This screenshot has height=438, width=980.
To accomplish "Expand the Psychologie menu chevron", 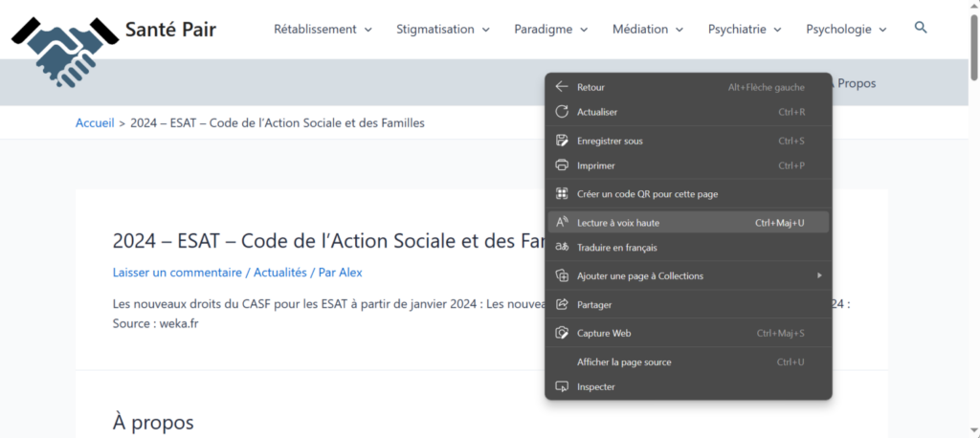I will [882, 30].
